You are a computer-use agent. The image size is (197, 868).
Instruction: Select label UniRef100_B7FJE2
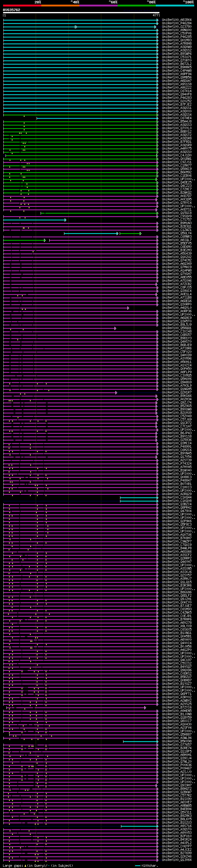tap(177, 104)
